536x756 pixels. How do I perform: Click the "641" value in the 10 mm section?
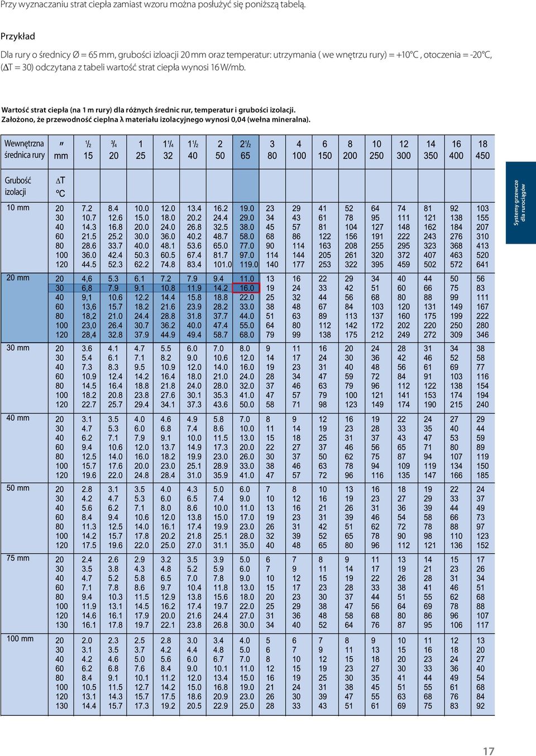point(482,265)
